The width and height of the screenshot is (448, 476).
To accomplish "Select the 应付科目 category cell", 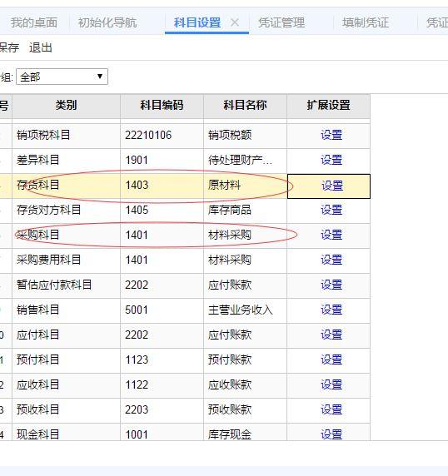I will pyautogui.click(x=67, y=335).
